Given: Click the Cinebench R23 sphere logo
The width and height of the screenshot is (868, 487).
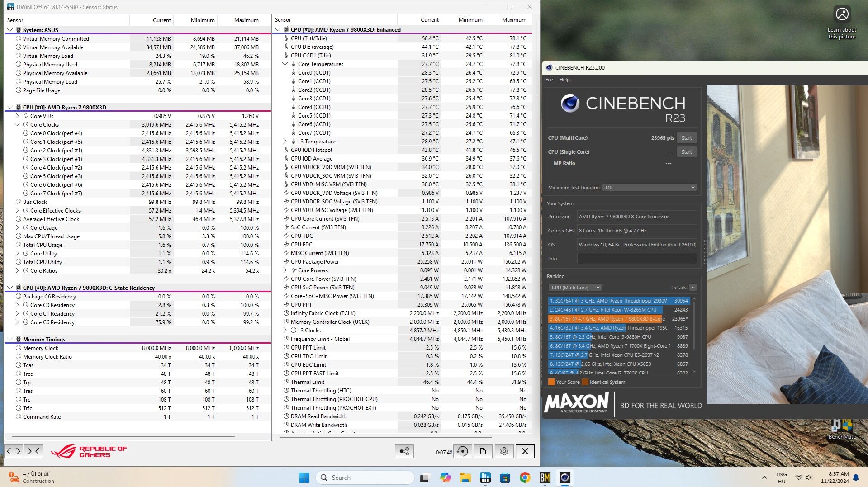Looking at the screenshot, I should click(570, 103).
